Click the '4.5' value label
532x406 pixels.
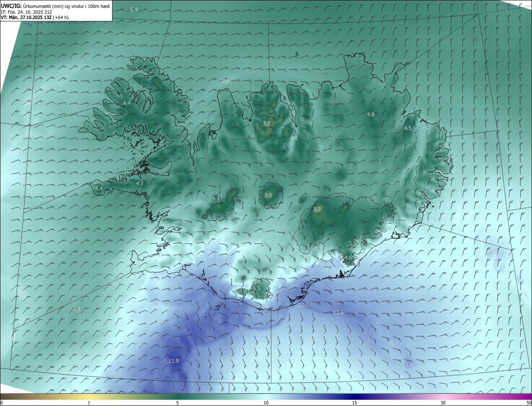coord(408,128)
